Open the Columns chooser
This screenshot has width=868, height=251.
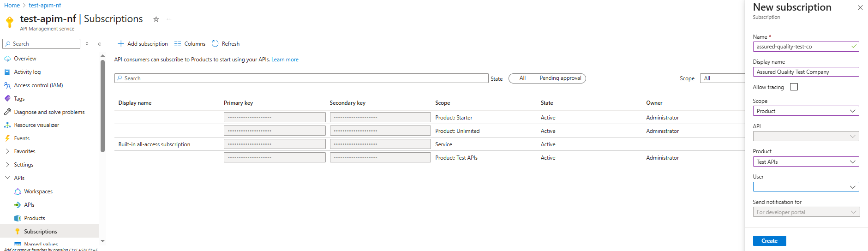point(190,44)
